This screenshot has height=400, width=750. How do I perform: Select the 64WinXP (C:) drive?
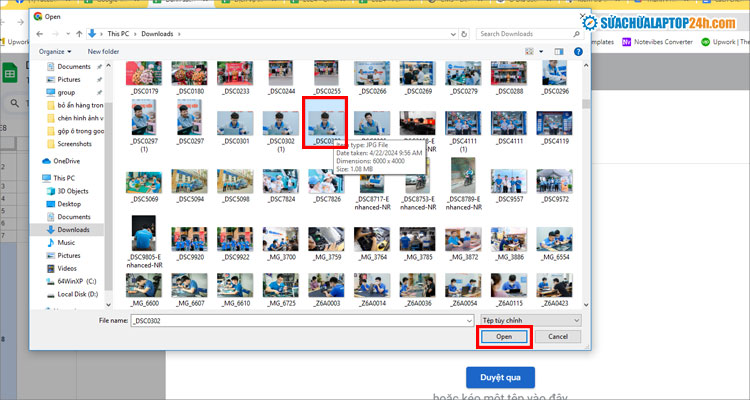click(x=77, y=281)
